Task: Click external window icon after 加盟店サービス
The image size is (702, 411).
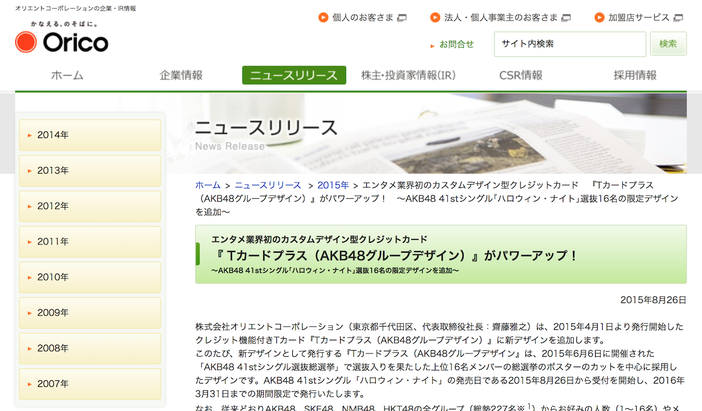Action: click(678, 17)
